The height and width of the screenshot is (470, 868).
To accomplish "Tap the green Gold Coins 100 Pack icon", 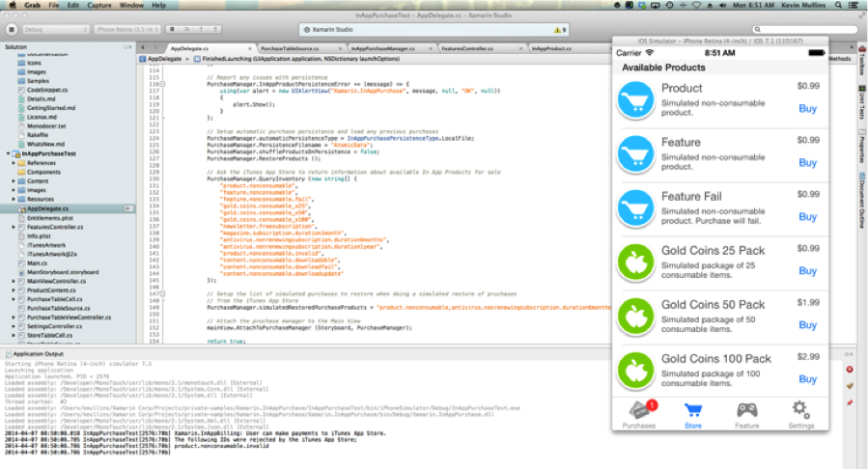I will 635,371.
